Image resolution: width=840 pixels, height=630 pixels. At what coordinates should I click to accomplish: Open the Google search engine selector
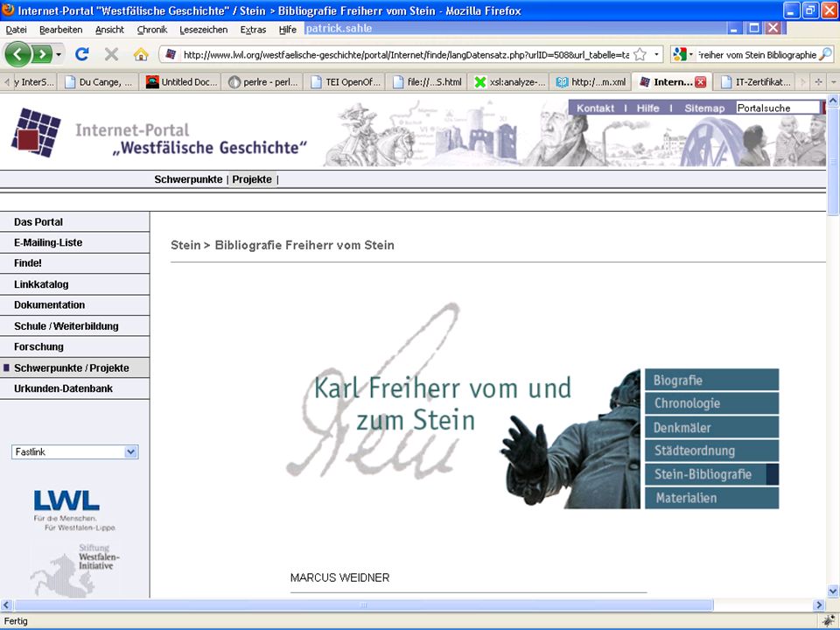(683, 54)
